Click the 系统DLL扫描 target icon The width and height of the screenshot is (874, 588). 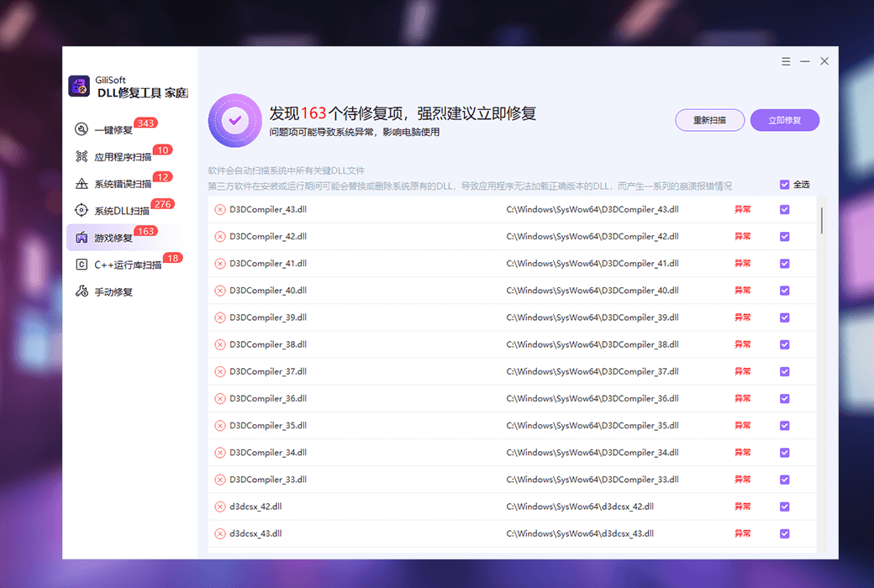point(82,210)
